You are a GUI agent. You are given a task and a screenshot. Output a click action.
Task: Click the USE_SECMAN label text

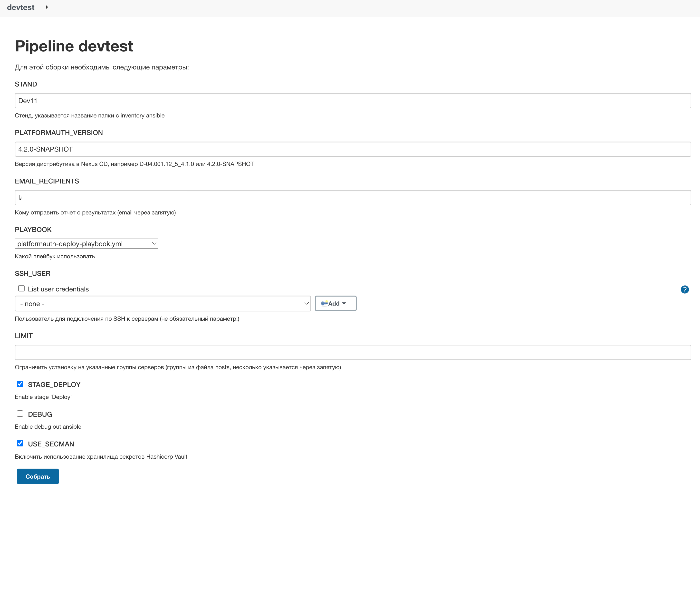[51, 444]
